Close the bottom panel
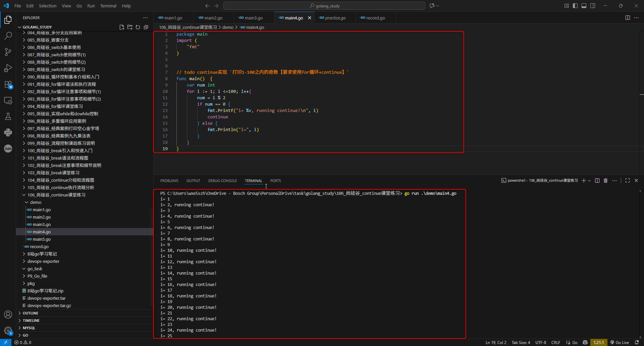Image resolution: width=644 pixels, height=346 pixels. (636, 180)
